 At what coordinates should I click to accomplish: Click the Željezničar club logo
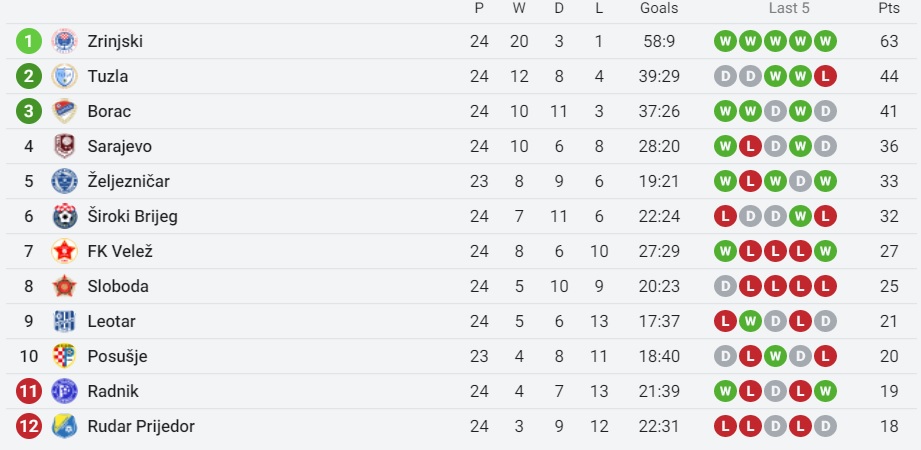tap(64, 181)
